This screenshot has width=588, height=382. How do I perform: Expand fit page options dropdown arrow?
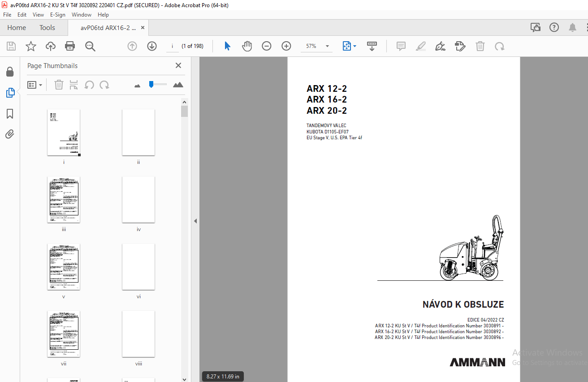(355, 46)
